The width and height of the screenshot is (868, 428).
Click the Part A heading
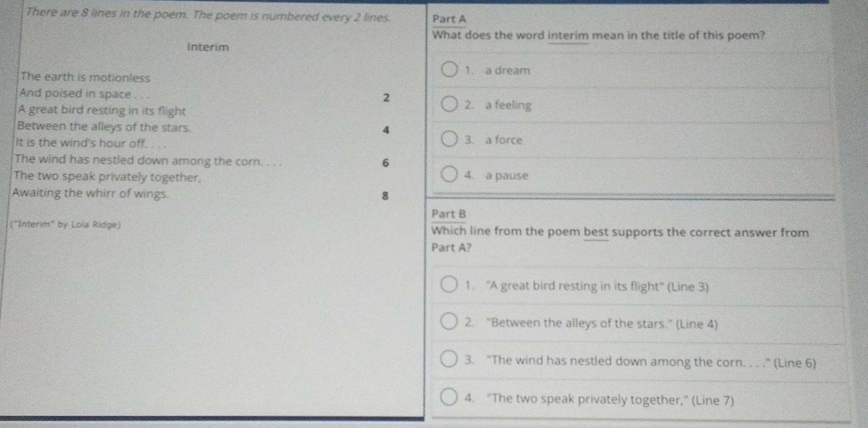pos(449,19)
